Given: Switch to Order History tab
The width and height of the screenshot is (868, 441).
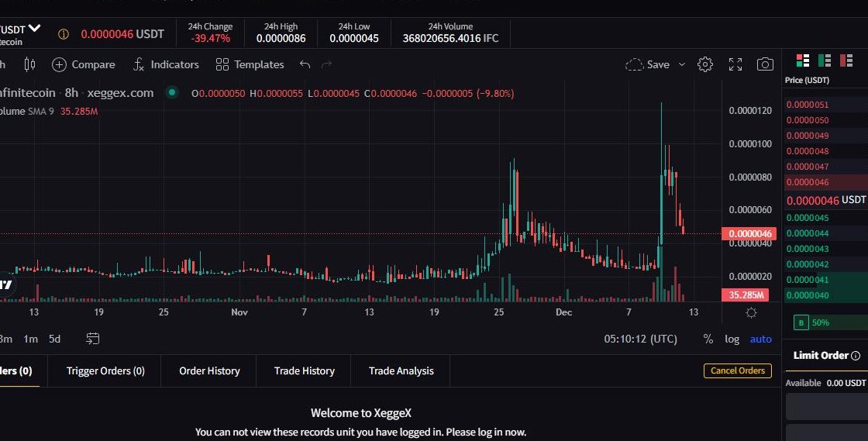Looking at the screenshot, I should pyautogui.click(x=209, y=370).
